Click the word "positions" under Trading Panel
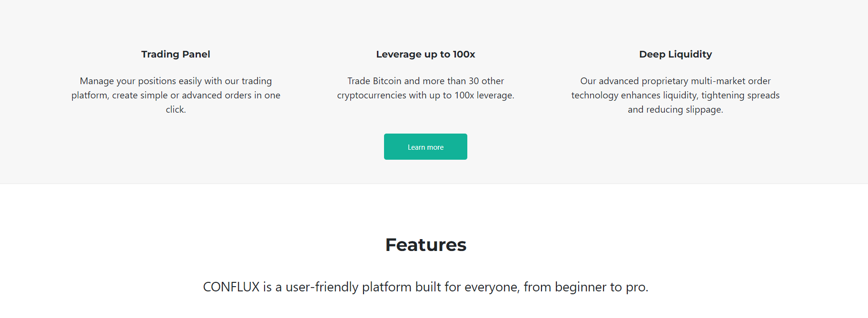 pyautogui.click(x=157, y=81)
